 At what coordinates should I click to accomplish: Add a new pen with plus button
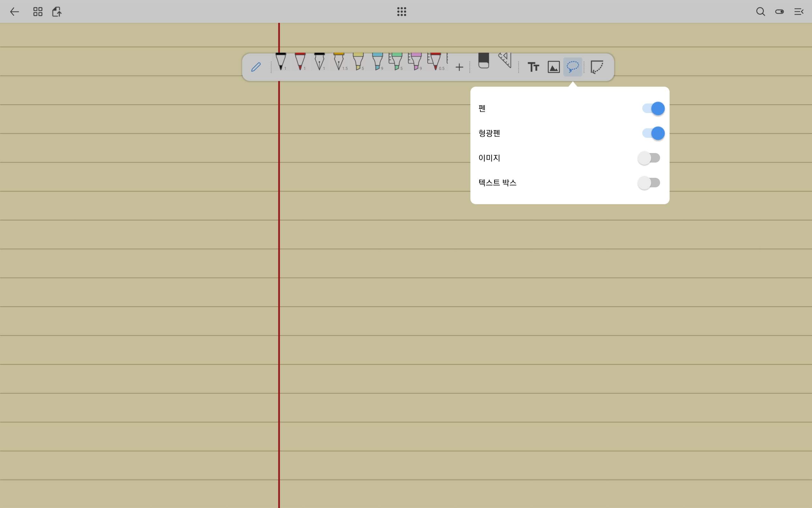(459, 67)
